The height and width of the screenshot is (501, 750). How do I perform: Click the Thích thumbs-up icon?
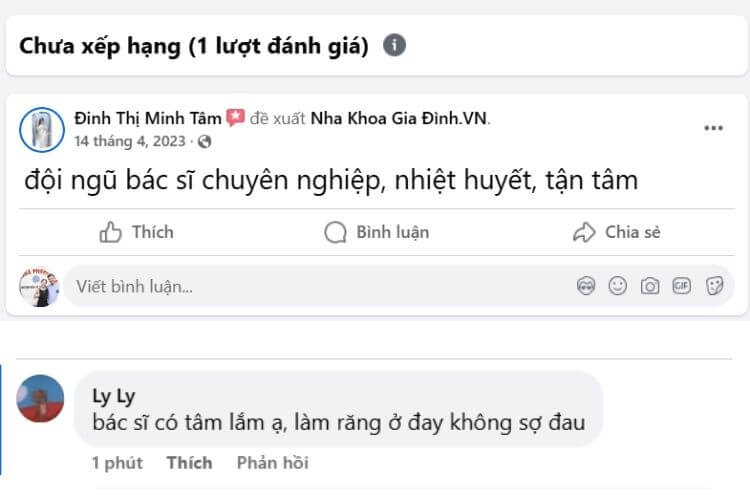pos(111,233)
